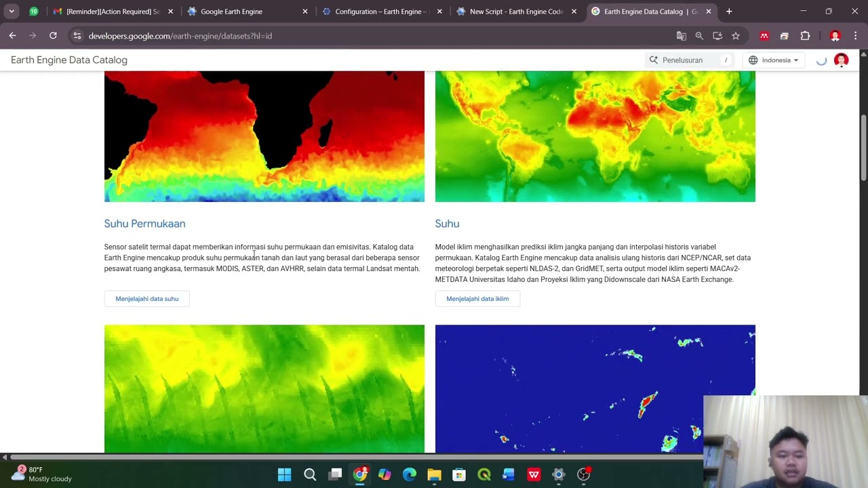The image size is (868, 488).
Task: Switch to the New Script Code Editor tab
Action: (517, 12)
